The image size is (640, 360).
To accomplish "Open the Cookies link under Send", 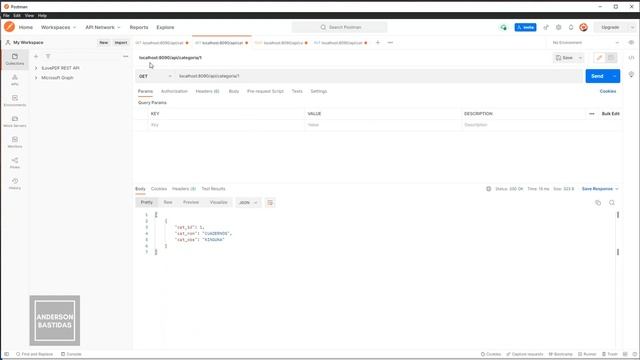I will (x=608, y=91).
